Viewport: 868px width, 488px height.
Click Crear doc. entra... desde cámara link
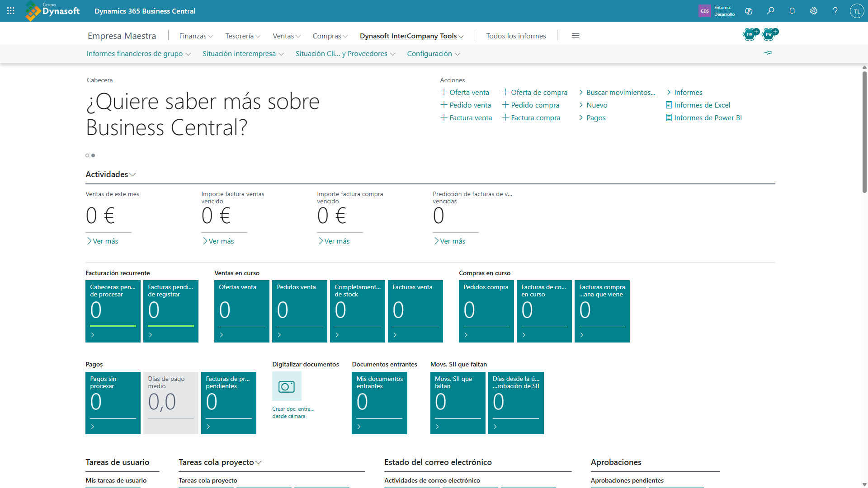(293, 413)
